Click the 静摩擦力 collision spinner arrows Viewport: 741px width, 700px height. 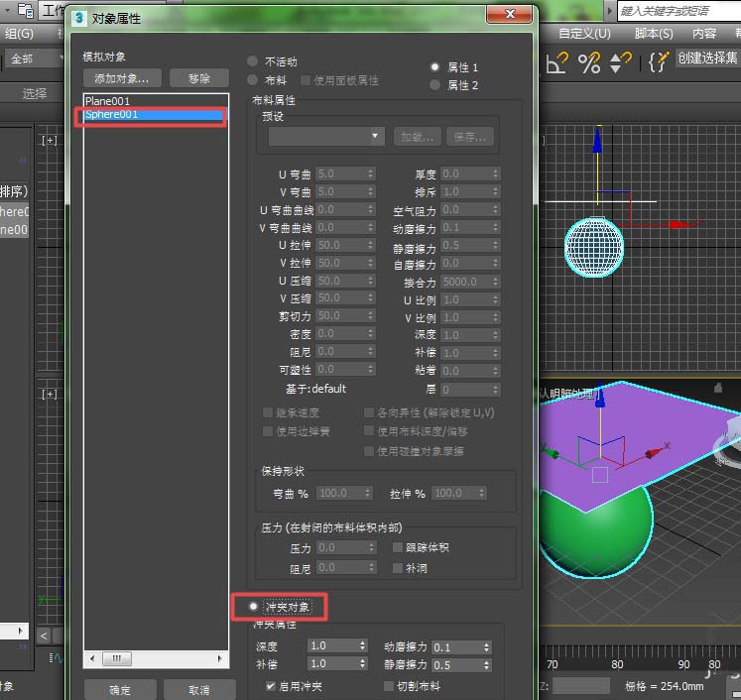pos(487,665)
